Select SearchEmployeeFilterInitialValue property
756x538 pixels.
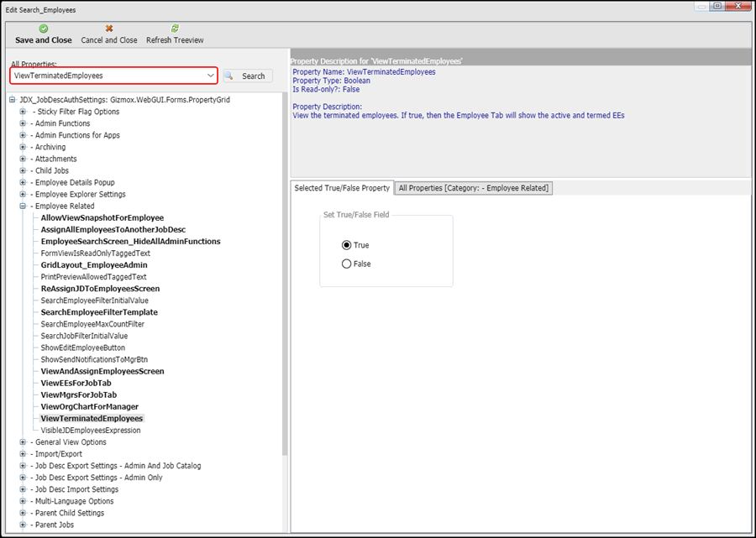coord(94,300)
